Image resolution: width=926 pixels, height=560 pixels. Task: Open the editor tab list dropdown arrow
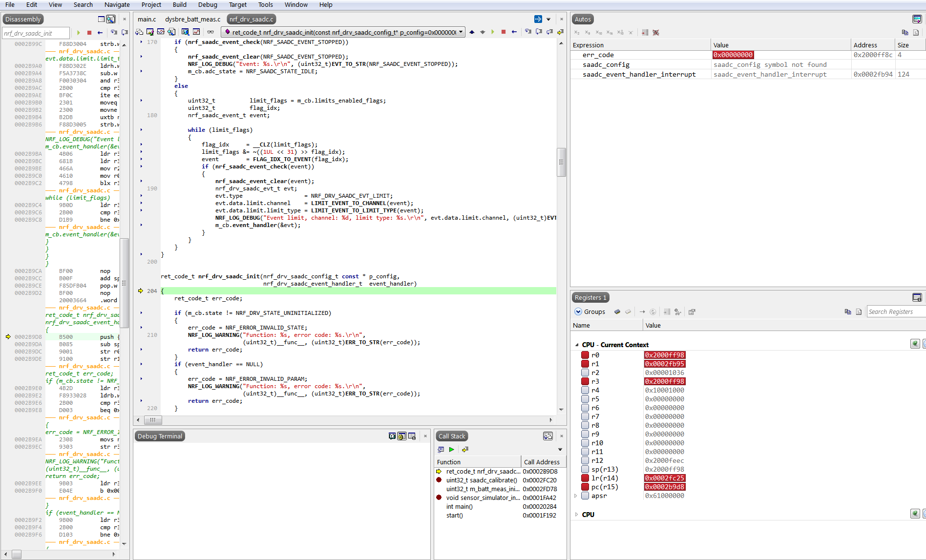click(x=548, y=19)
